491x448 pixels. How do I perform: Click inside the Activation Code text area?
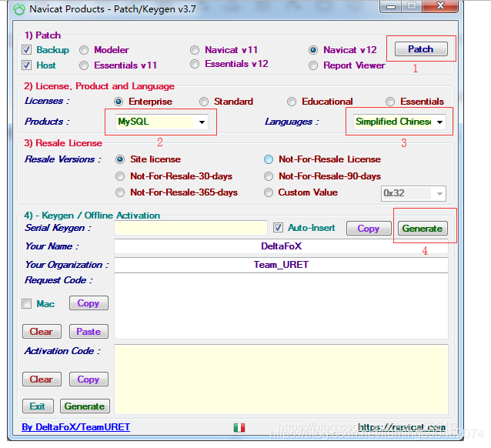tap(281, 379)
